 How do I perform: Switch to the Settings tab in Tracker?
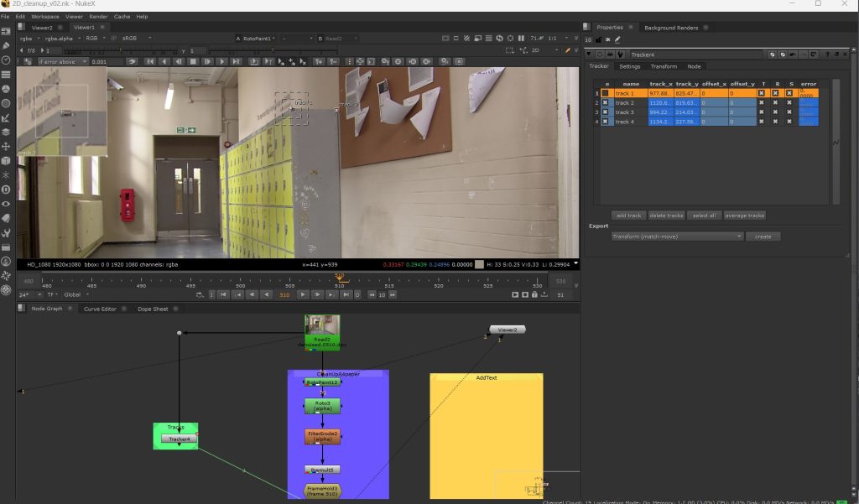629,66
